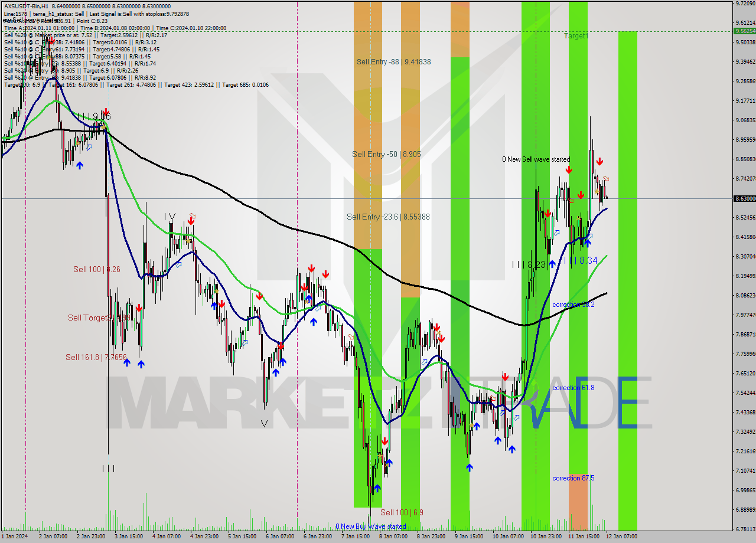756x543 pixels.
Task: Click the 'Sell Entry -50 | 8.905' label
Action: [x=386, y=154]
